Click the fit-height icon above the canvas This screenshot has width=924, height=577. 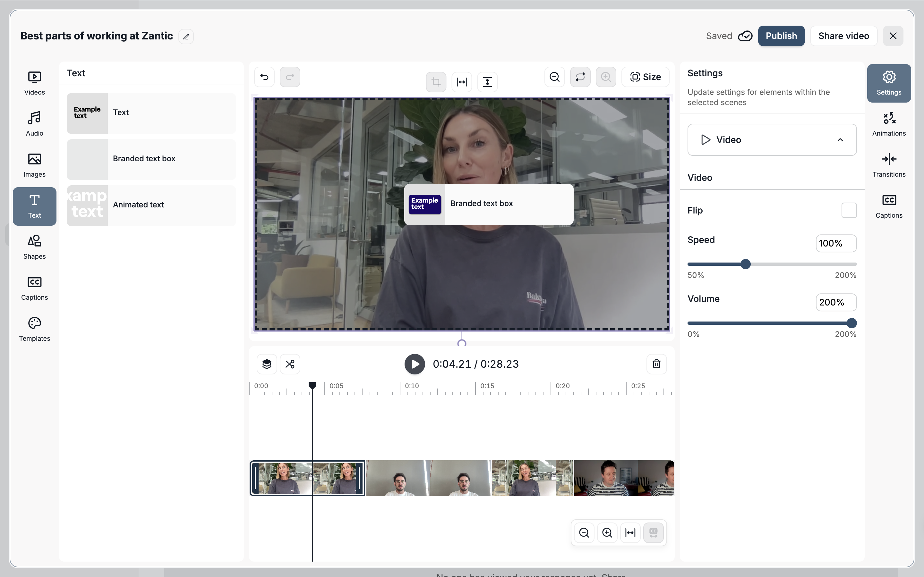pyautogui.click(x=487, y=82)
